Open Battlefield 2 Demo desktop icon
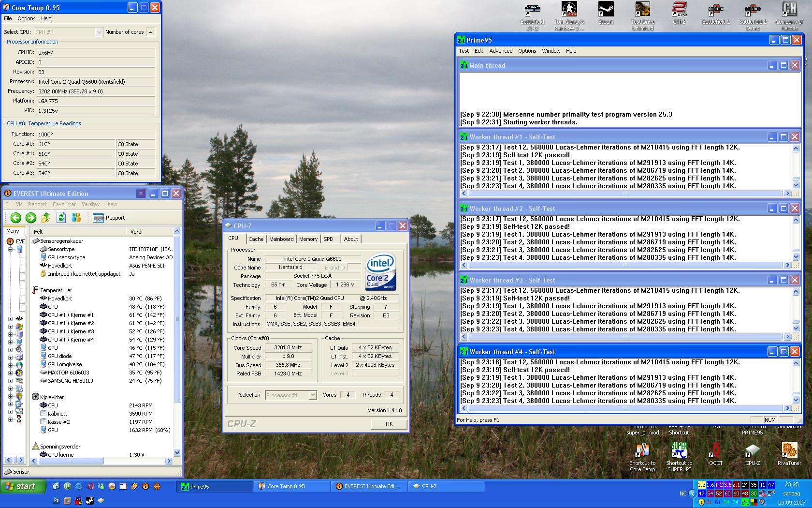The height and width of the screenshot is (508, 812). click(753, 16)
